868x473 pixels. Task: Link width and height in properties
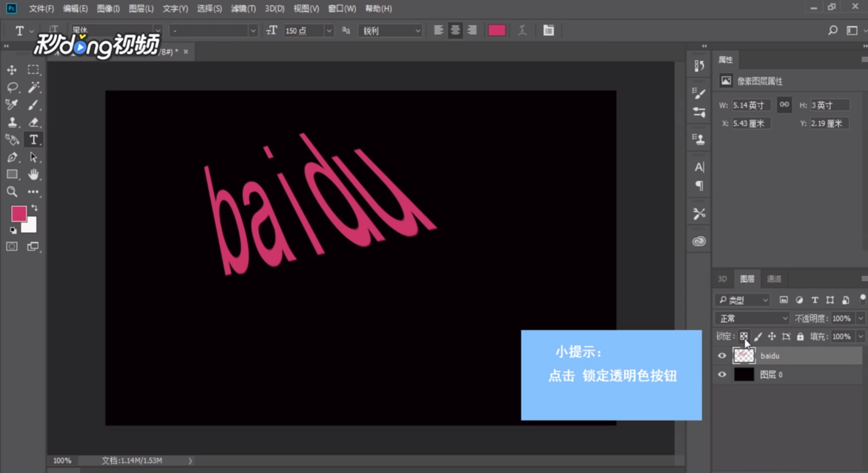[784, 105]
